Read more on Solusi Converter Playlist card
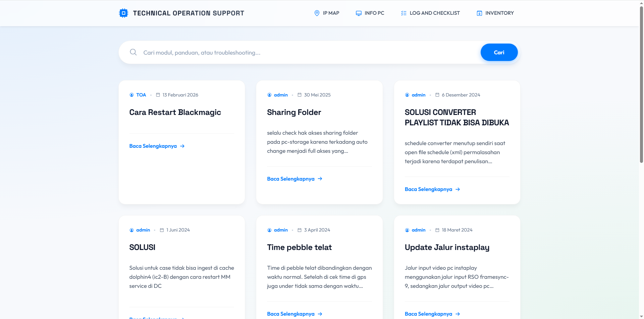This screenshot has height=319, width=644. click(428, 189)
